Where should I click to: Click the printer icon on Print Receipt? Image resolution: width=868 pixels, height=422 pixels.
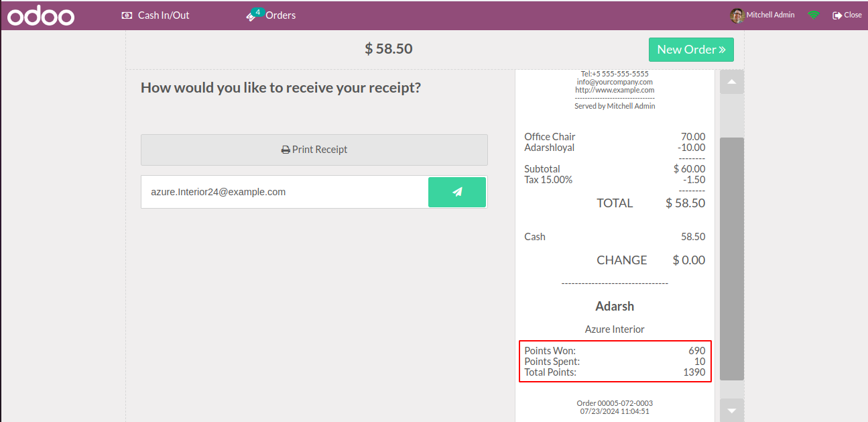pyautogui.click(x=286, y=150)
